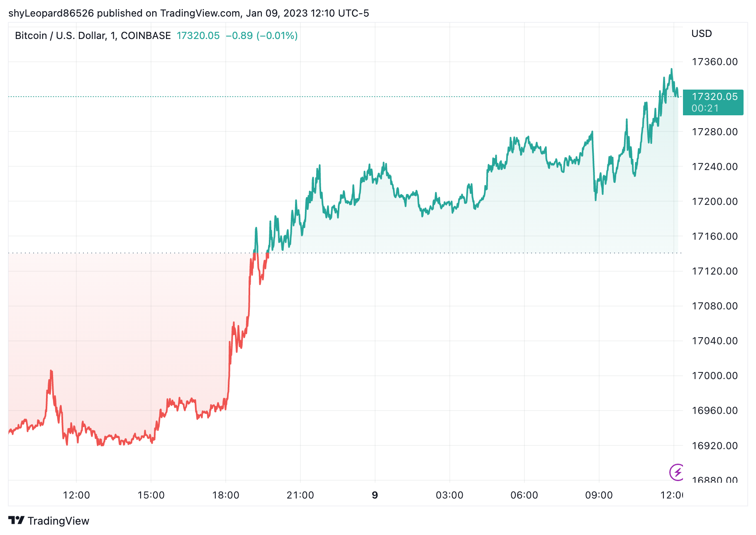The width and height of the screenshot is (756, 535).
Task: Click the 17000.00 price axis label
Action: pyautogui.click(x=715, y=376)
